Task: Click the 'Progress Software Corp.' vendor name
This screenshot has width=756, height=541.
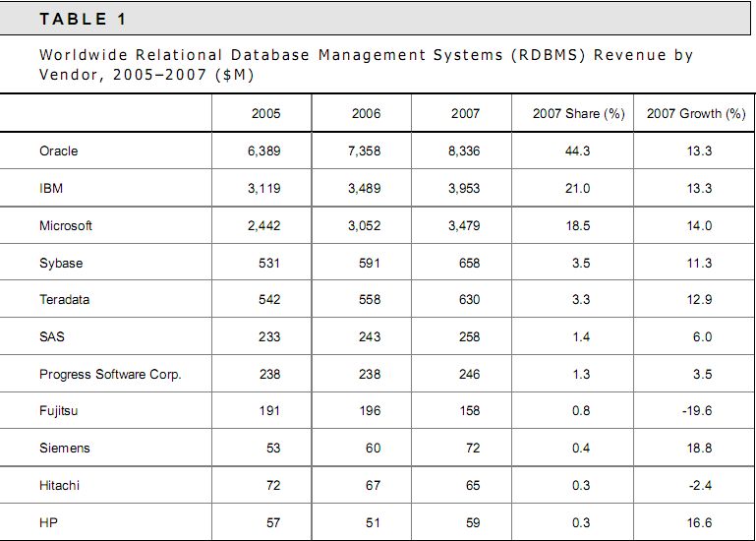Action: coord(110,375)
